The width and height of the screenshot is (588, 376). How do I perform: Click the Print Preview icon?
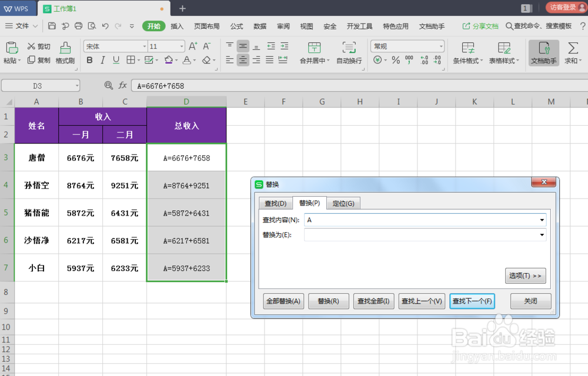point(92,26)
